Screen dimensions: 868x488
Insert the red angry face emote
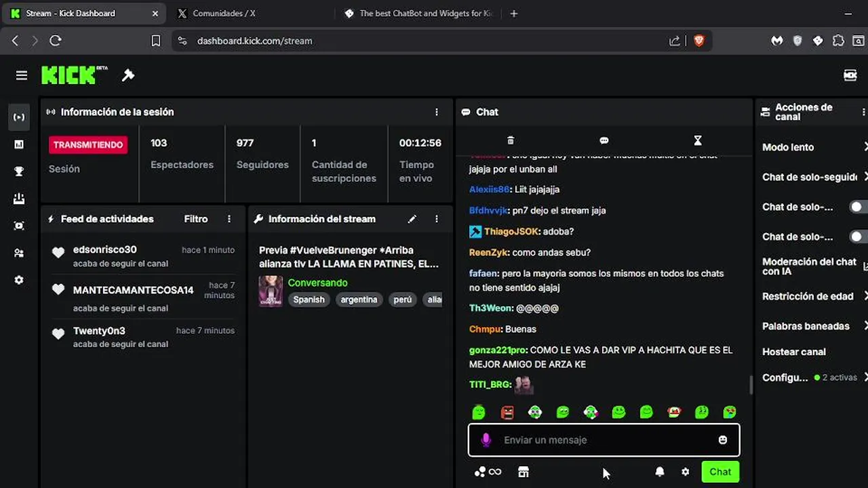[507, 411]
